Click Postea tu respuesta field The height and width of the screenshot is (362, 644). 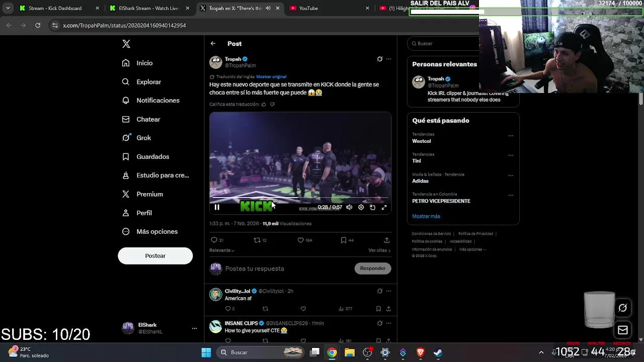point(287,268)
